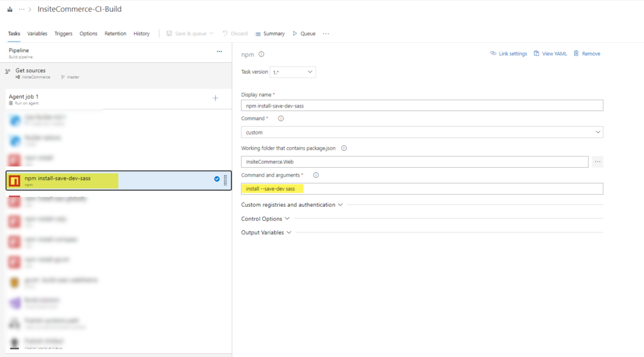
Task: Open Save & queue dropdown chevron
Action: [211, 34]
